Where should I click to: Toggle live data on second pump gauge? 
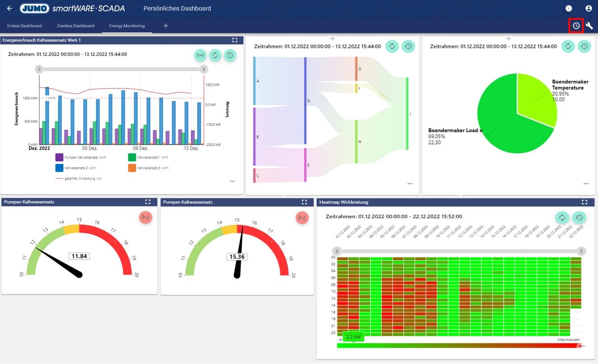tap(302, 218)
